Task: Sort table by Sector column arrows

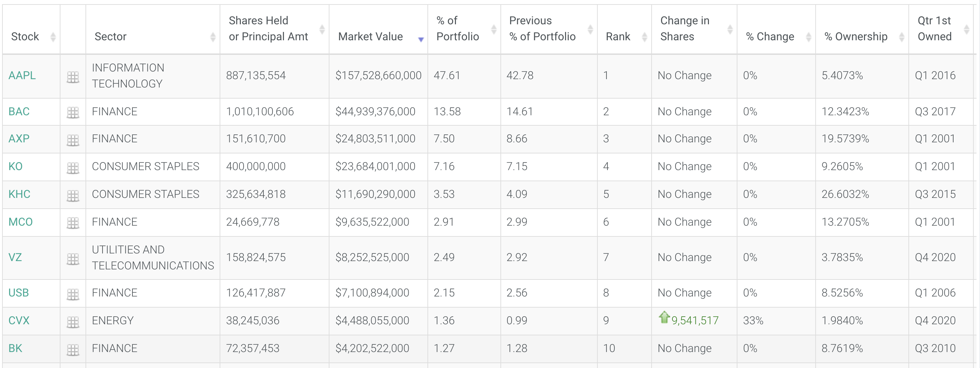Action: point(213,37)
